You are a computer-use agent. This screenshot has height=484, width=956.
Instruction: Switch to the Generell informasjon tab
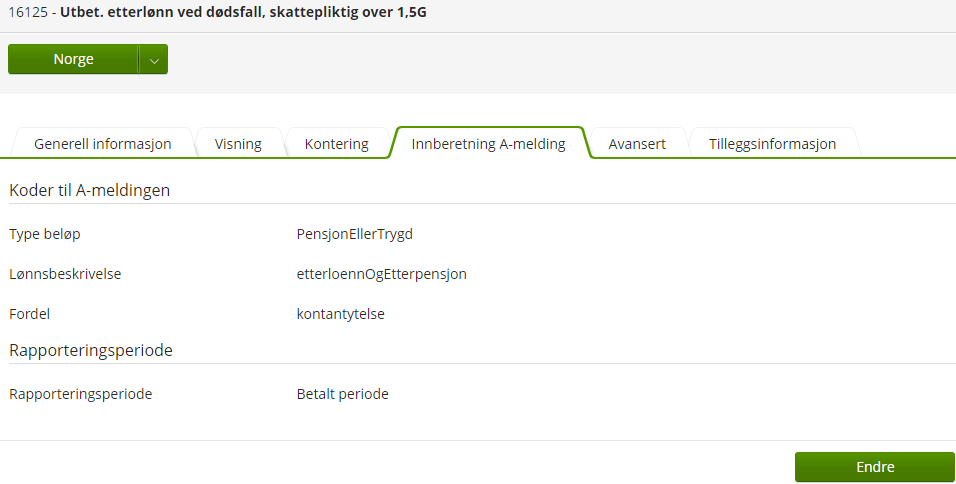tap(102, 144)
